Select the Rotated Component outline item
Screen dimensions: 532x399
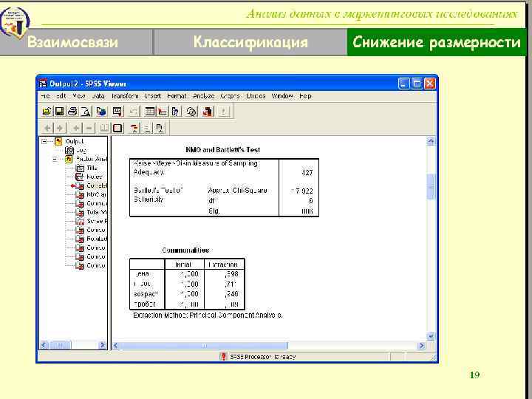(x=97, y=239)
